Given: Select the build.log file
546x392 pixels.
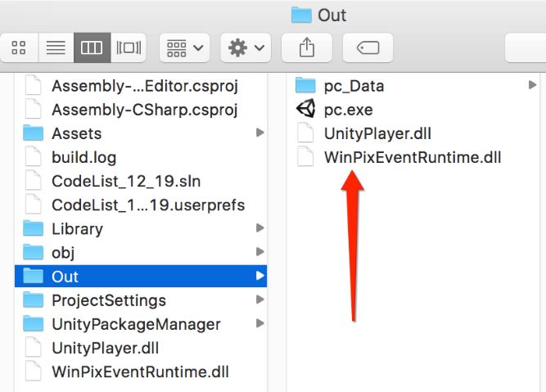Looking at the screenshot, I should 83,157.
